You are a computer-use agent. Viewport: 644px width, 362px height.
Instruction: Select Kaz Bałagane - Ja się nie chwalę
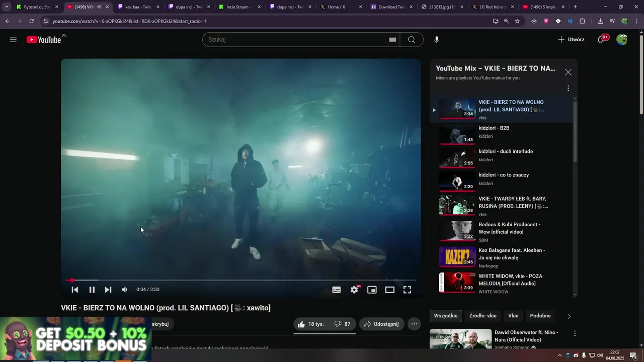502,257
